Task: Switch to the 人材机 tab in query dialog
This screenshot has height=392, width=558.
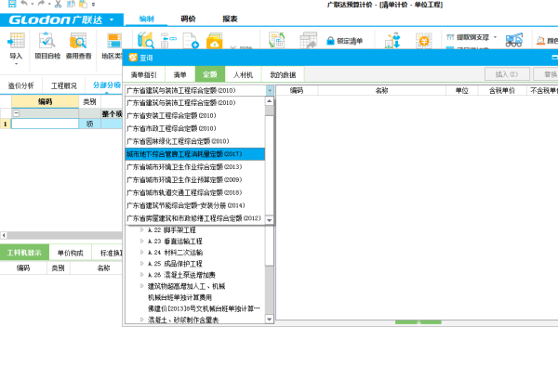Action: pos(242,73)
